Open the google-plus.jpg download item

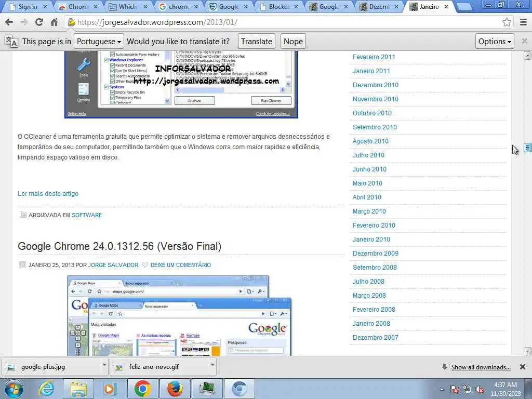51,367
